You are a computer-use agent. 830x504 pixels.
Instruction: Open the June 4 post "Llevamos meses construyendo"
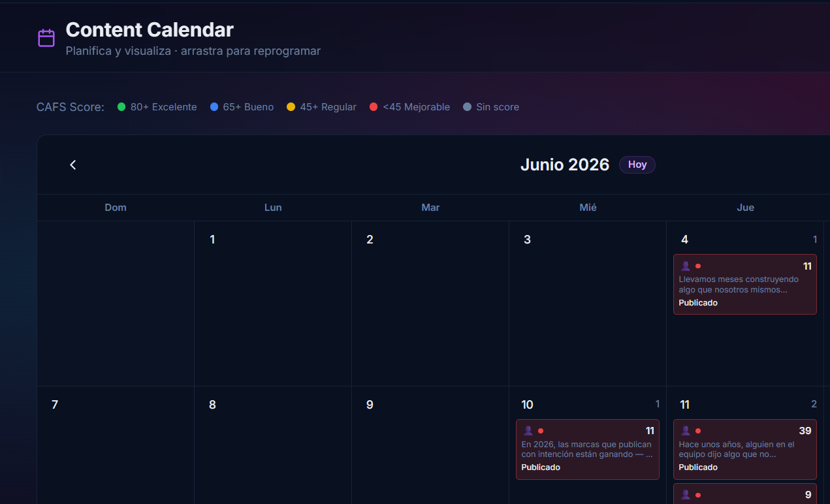pyautogui.click(x=745, y=284)
